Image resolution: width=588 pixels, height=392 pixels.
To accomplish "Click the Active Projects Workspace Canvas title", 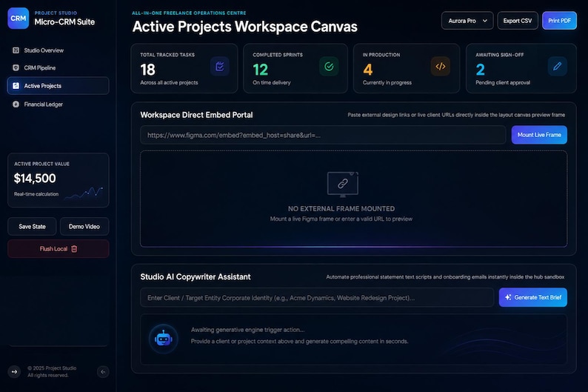I will (245, 27).
